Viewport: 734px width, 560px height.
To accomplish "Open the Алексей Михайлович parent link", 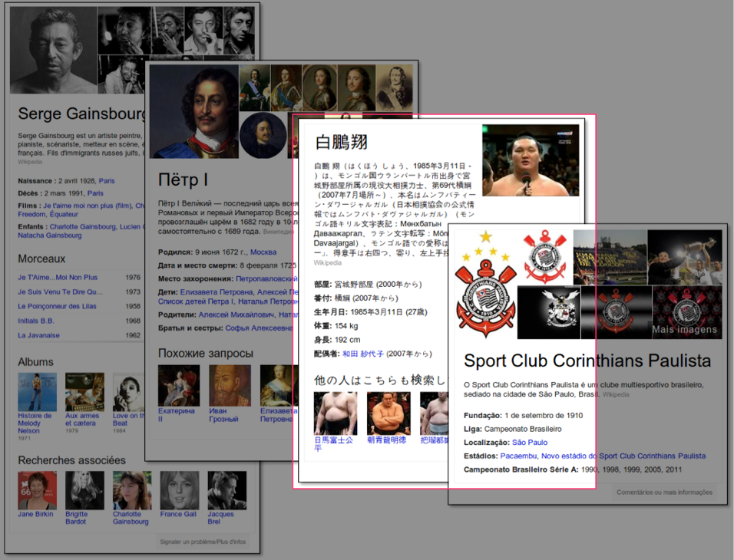I will 236,315.
